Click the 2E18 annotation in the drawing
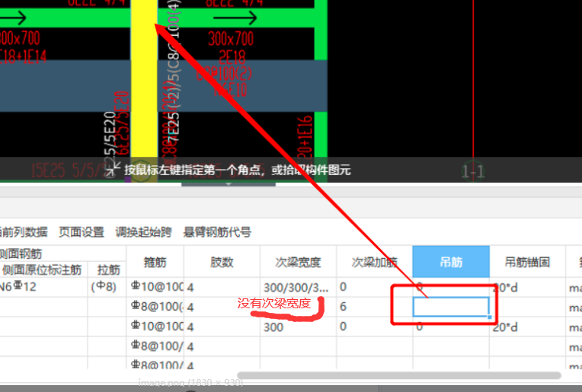 pos(232,57)
